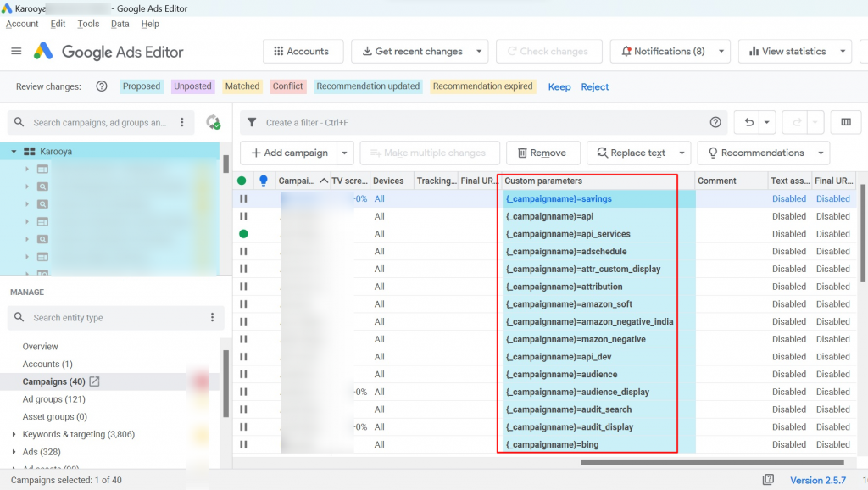
Task: Toggle the Matched review filter
Action: (x=242, y=86)
